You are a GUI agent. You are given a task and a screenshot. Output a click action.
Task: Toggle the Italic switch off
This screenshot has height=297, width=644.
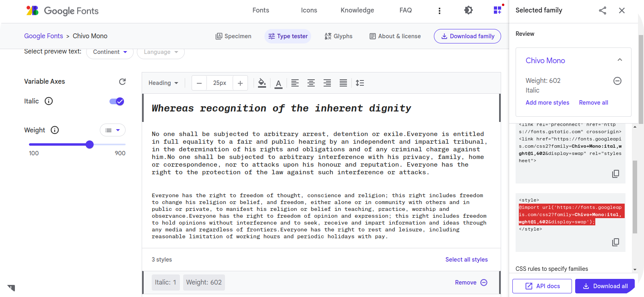tap(117, 101)
